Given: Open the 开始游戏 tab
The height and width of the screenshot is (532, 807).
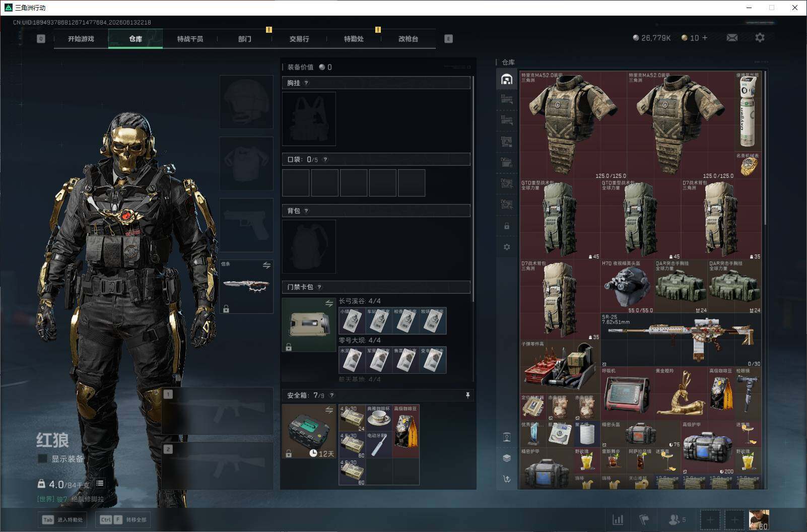Looking at the screenshot, I should click(81, 39).
